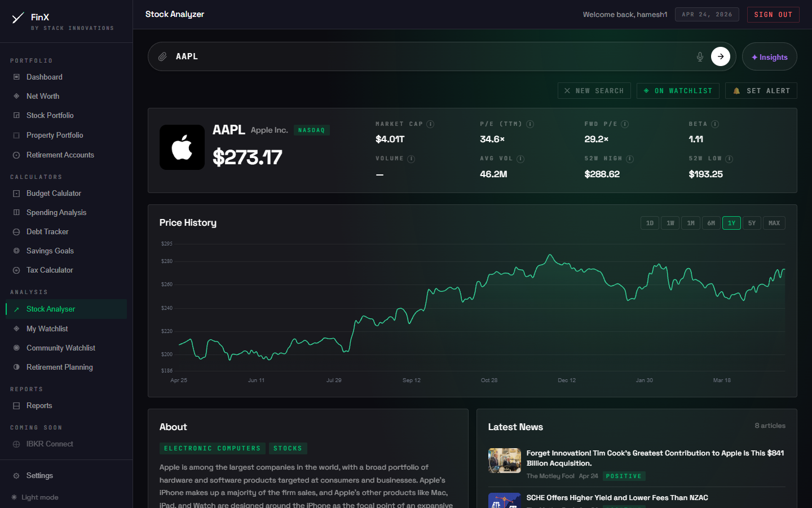Viewport: 812px width, 508px height.
Task: Click the Volume info icon
Action: pos(411,159)
